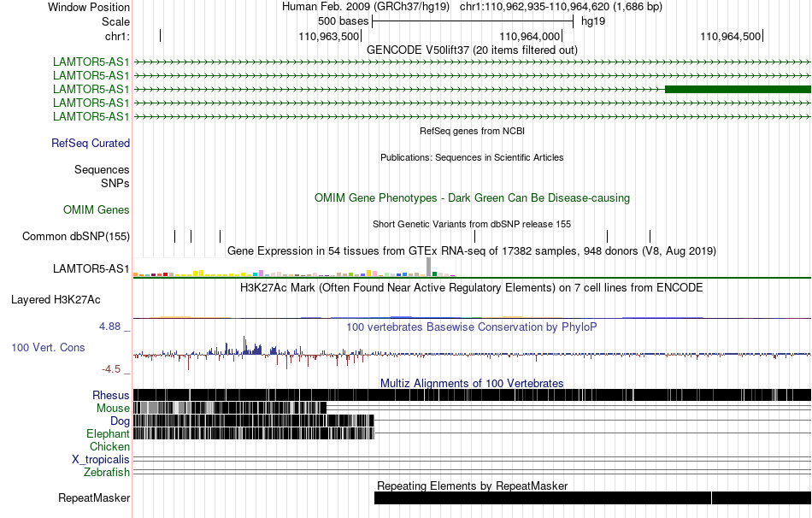Click the 100 Vert. Cons track label
812x518 pixels.
pos(48,347)
